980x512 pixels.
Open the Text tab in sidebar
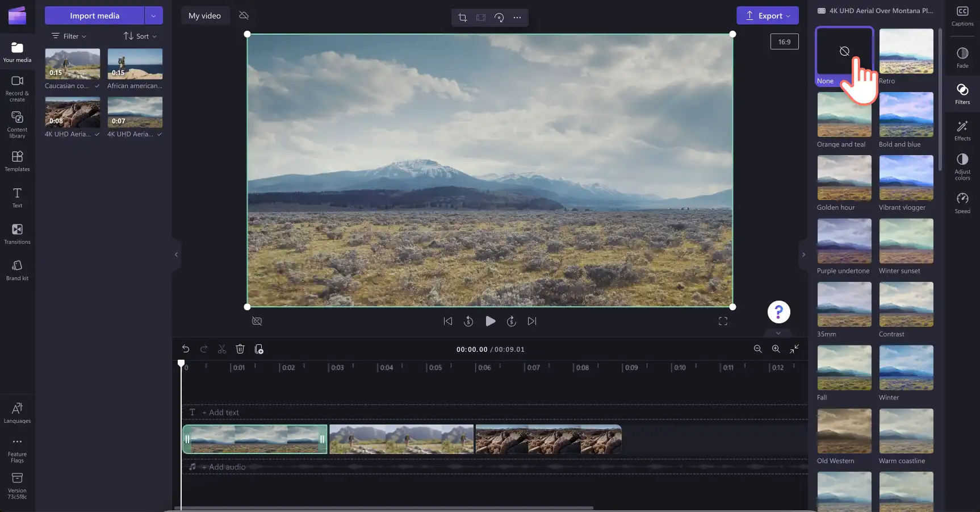click(x=17, y=197)
